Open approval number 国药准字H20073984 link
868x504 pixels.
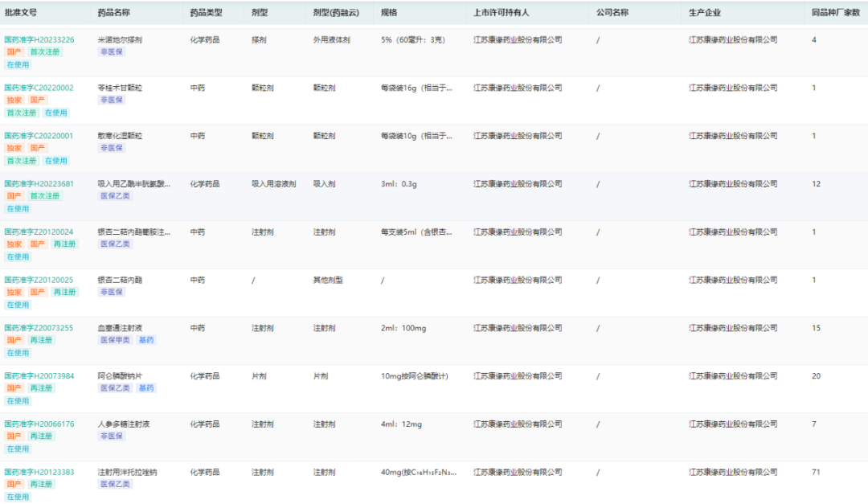tap(39, 376)
